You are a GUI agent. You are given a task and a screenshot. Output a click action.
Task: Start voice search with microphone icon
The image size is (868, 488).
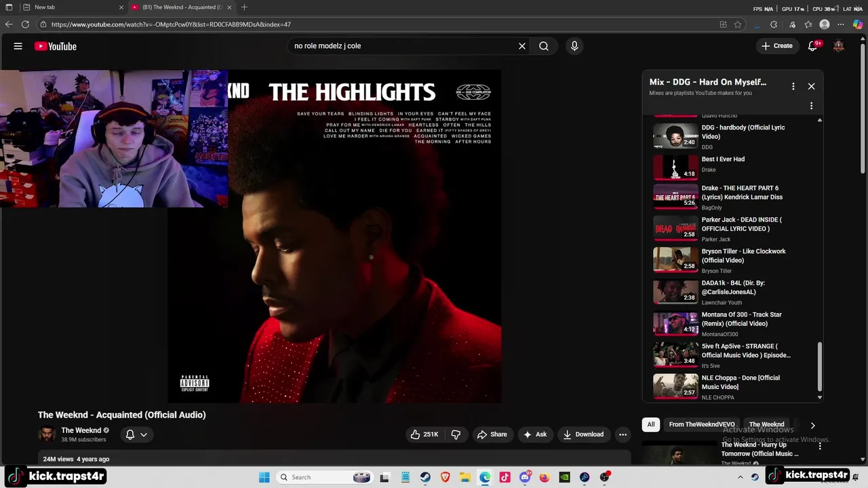click(x=574, y=46)
